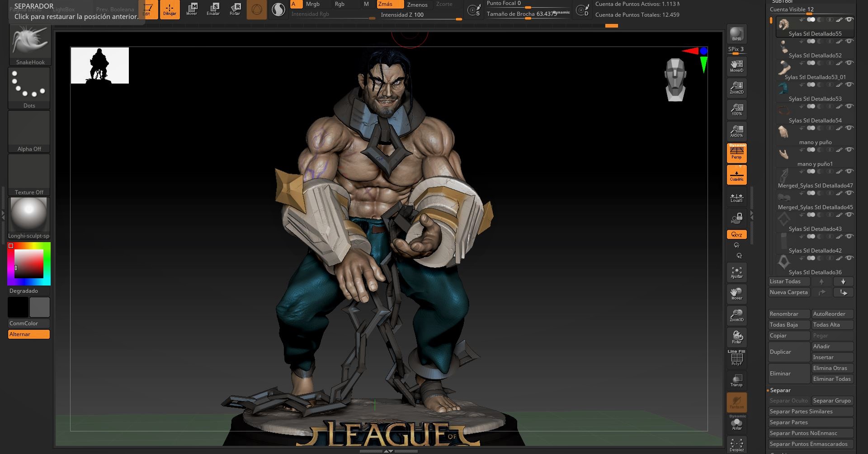Move selected subtool down with arrow

843,281
